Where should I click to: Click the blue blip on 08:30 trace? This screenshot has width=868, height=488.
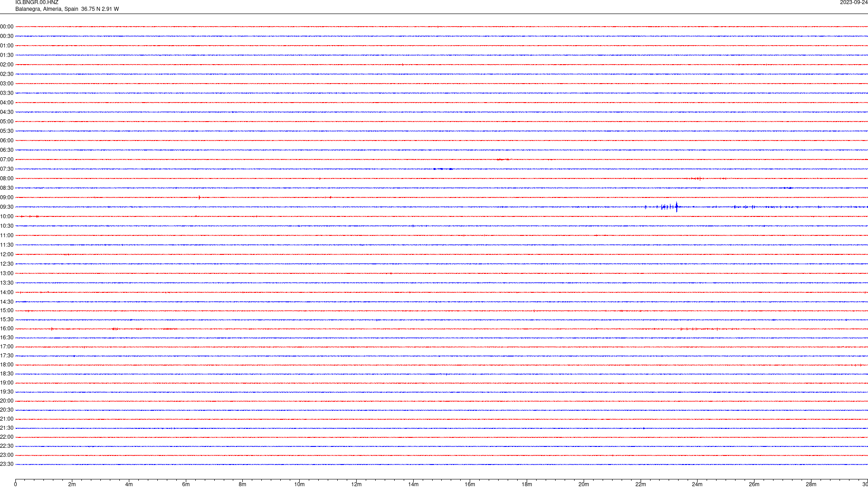pos(788,188)
